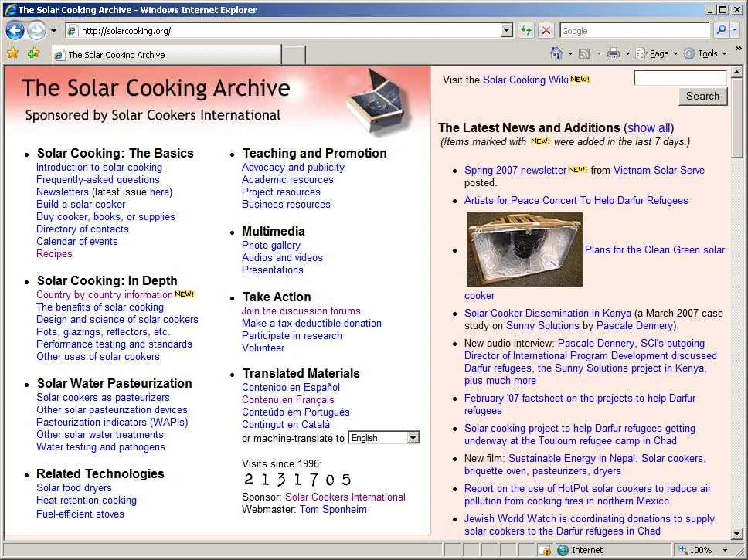Screen dimensions: 748x560
Task: Click the red Stop loading icon
Action: [x=546, y=31]
